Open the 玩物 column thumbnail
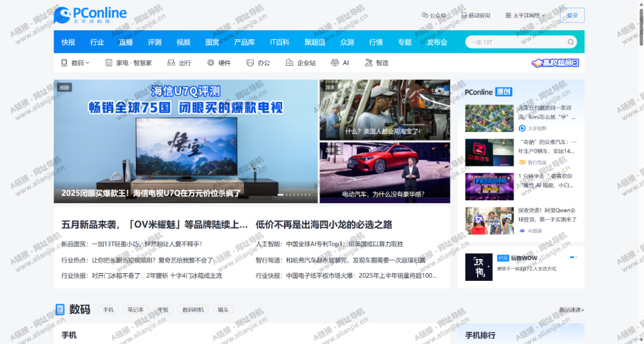The height and width of the screenshot is (344, 644). [478, 267]
